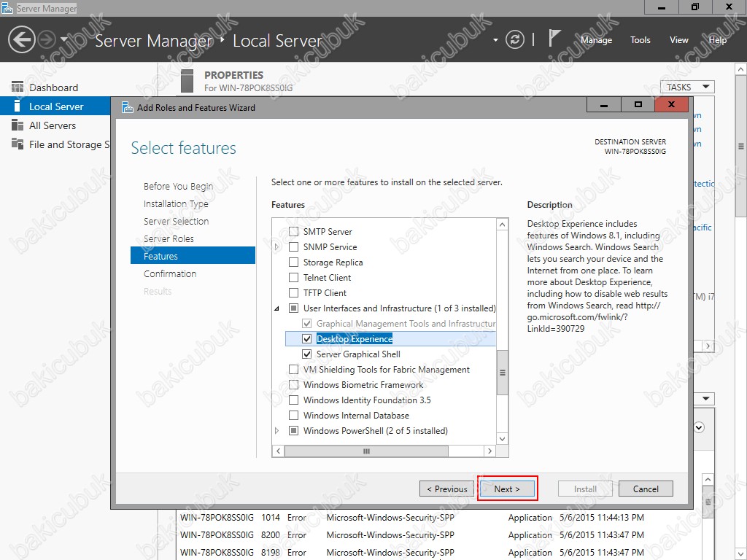Expand the Windows PowerShell tree node
Image resolution: width=747 pixels, height=560 pixels.
point(276,430)
